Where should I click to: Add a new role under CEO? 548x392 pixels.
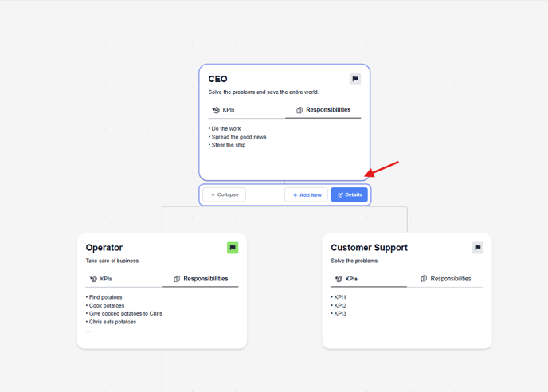click(307, 194)
